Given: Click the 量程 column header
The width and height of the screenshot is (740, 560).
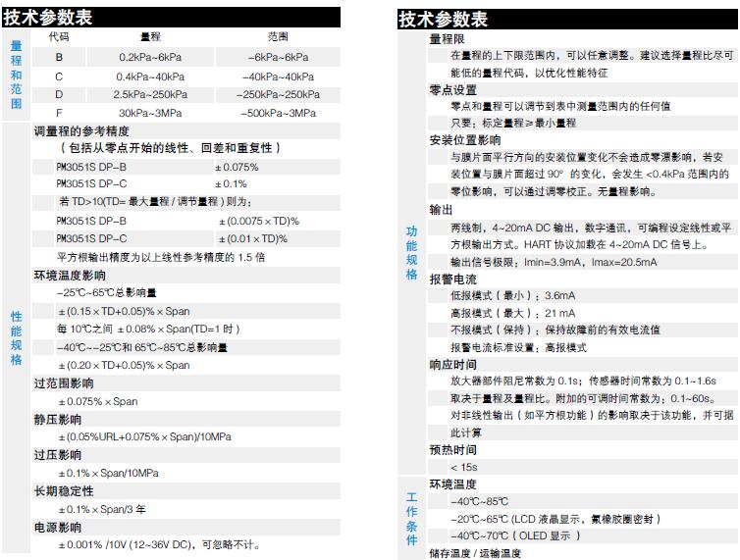Looking at the screenshot, I should click(150, 36).
